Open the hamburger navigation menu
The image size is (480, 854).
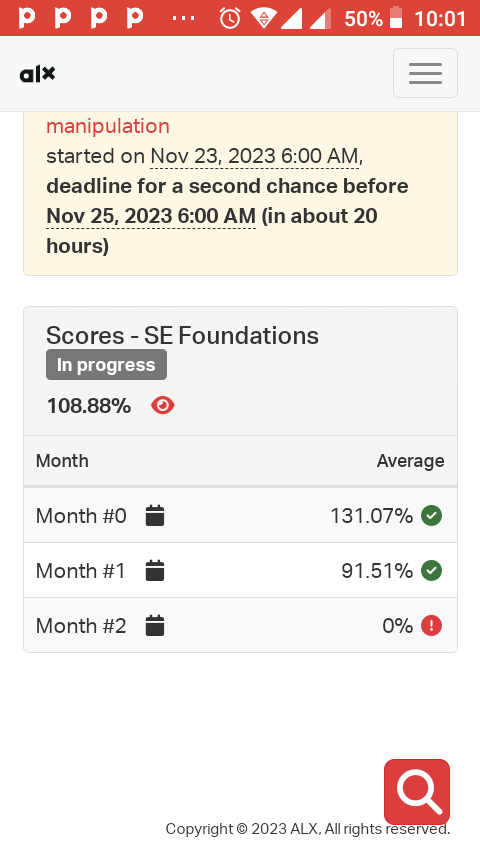pyautogui.click(x=425, y=73)
